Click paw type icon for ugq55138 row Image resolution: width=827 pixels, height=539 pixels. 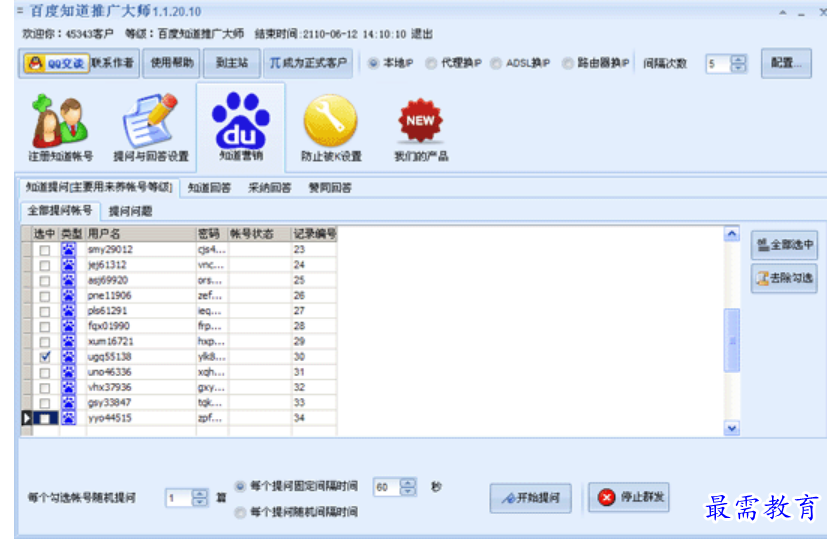pos(69,357)
